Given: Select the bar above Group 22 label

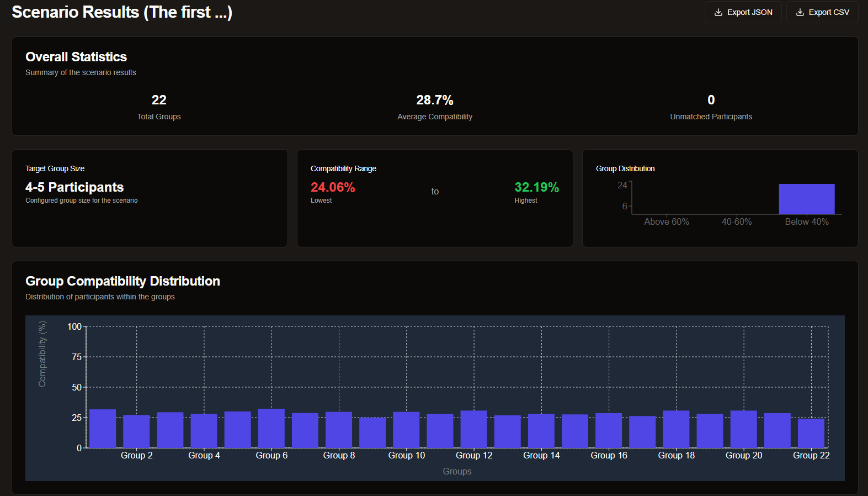Looking at the screenshot, I should click(x=811, y=433).
